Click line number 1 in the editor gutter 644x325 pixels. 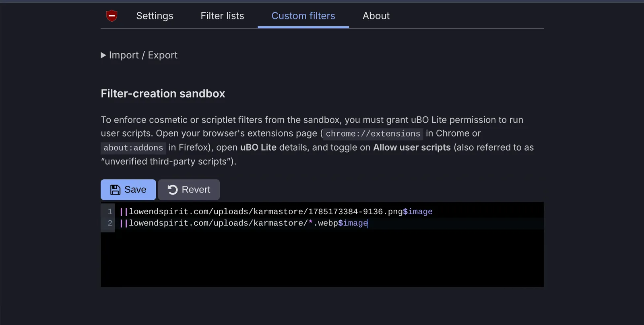point(110,212)
